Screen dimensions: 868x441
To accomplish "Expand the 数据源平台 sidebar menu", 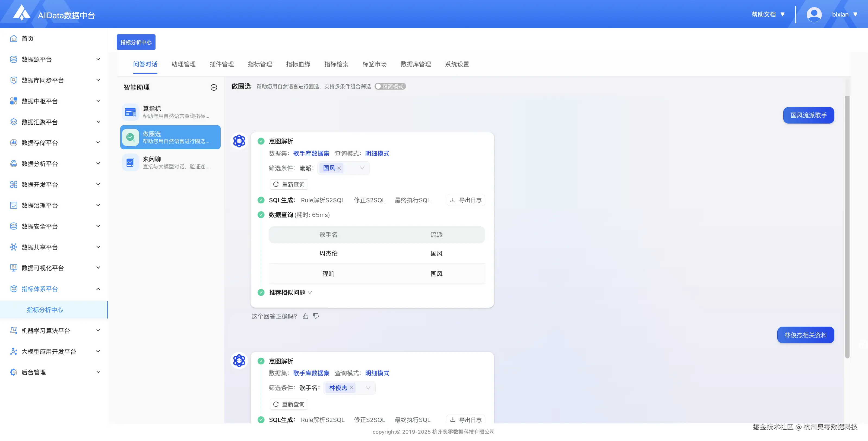I will point(54,59).
